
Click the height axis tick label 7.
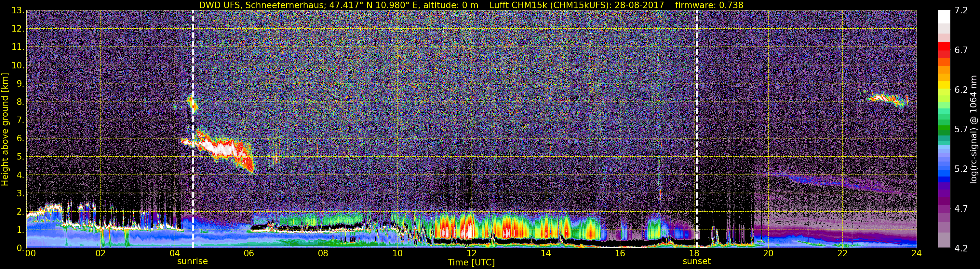point(20,120)
